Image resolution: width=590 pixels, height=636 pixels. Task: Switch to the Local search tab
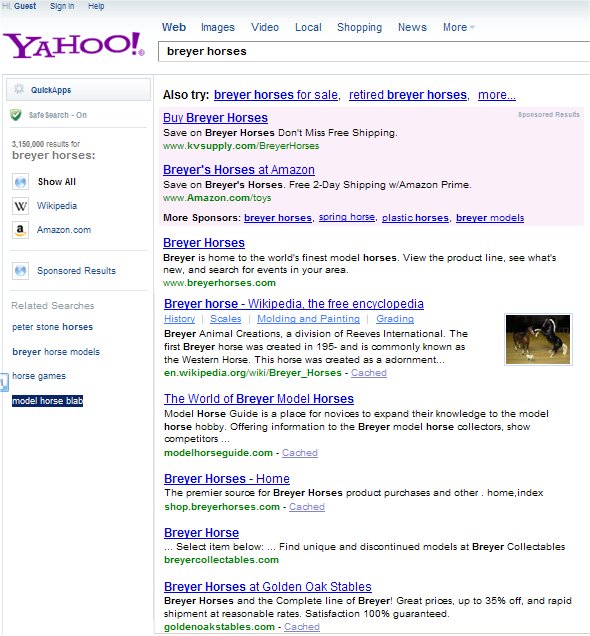coord(308,27)
